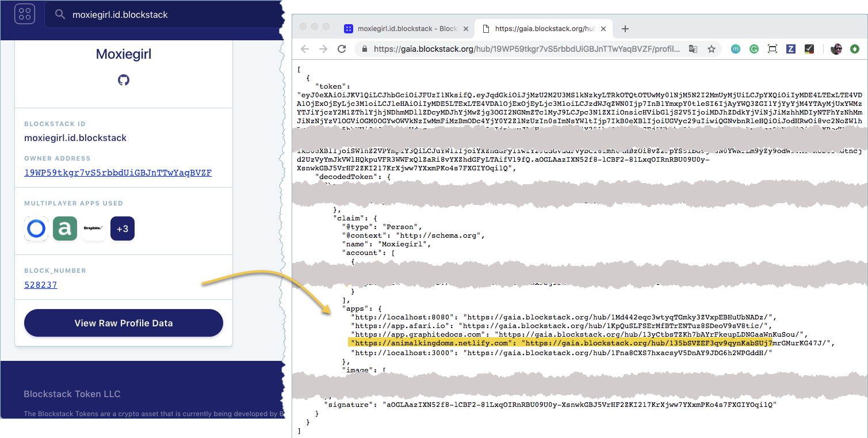The height and width of the screenshot is (438, 868).
Task: Open the Chrome user profile avatar
Action: click(x=836, y=49)
